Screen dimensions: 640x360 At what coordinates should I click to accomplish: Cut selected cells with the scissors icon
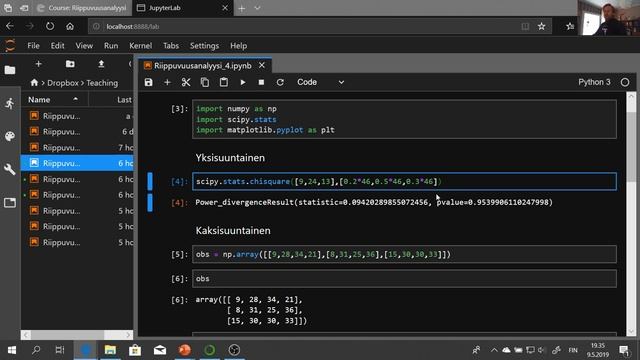(186, 82)
